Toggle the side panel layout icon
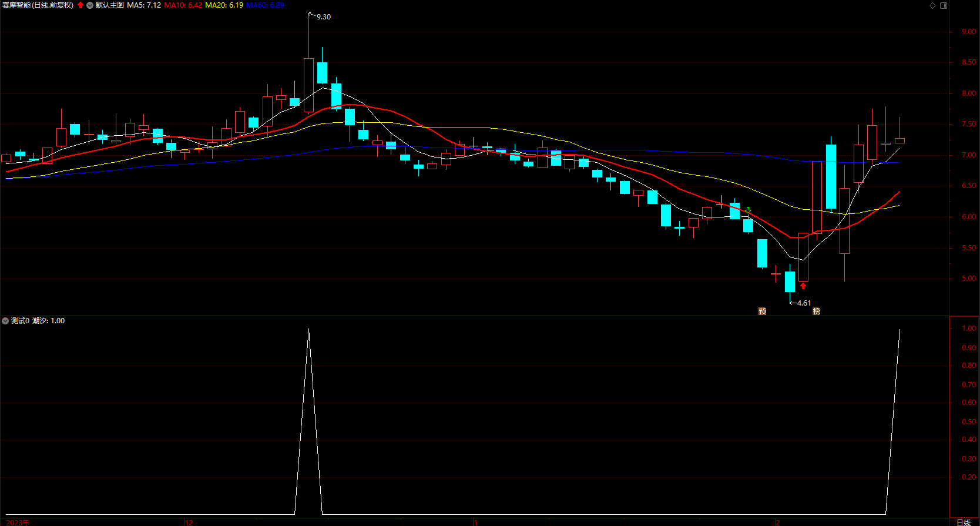 [x=944, y=5]
